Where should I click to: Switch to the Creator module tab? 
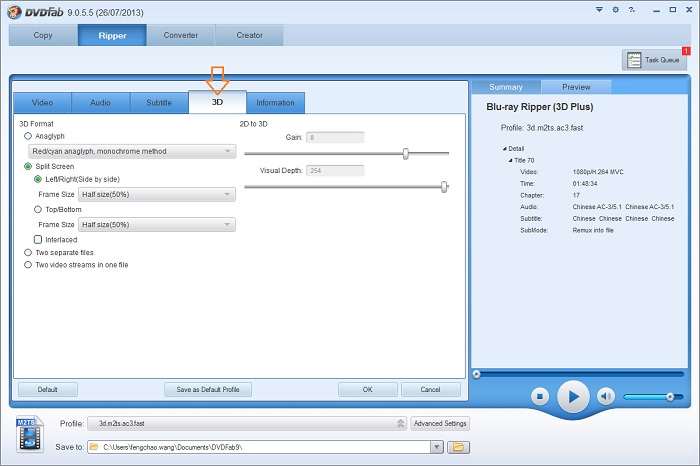pos(249,35)
